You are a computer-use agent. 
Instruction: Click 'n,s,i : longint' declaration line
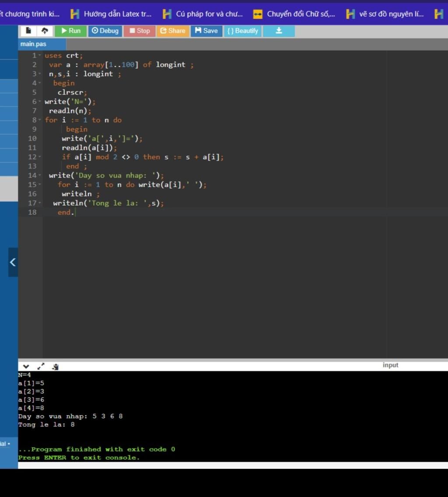pos(85,74)
